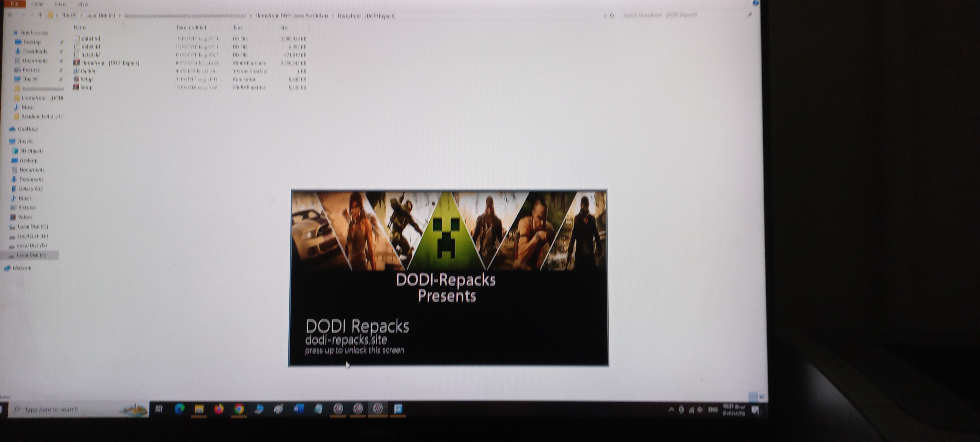Open the Task View button
The image size is (980, 442).
(159, 409)
